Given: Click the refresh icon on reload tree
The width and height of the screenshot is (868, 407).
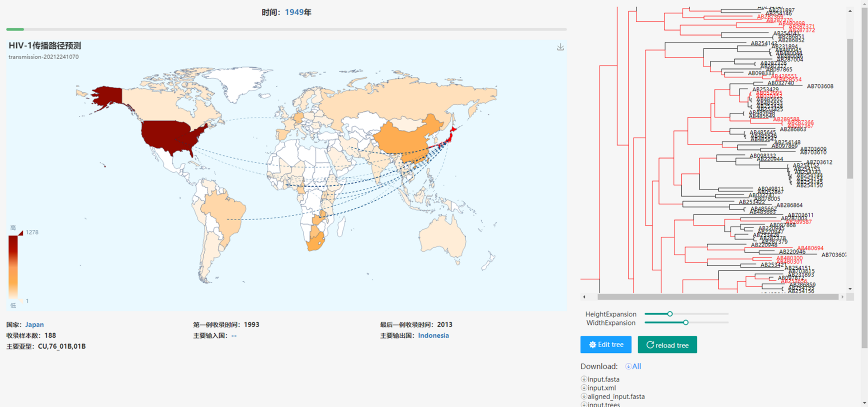Looking at the screenshot, I should [x=651, y=345].
